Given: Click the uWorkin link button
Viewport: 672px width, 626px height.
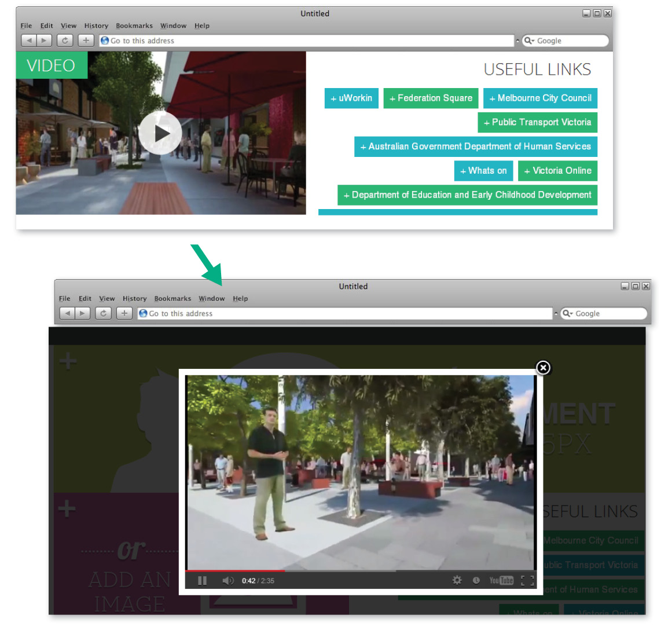Looking at the screenshot, I should tap(351, 98).
